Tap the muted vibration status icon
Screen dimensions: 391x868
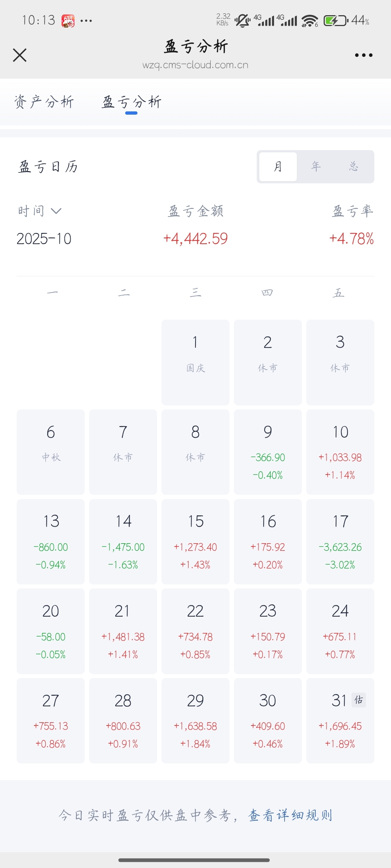(242, 21)
